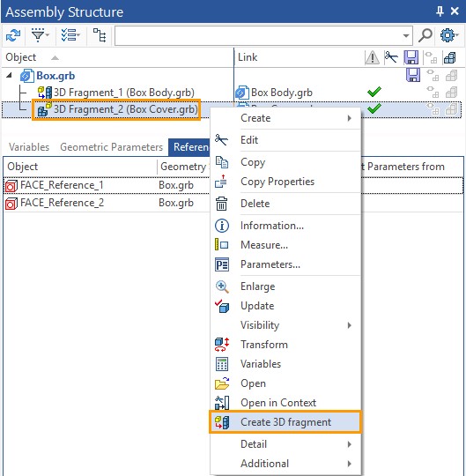The width and height of the screenshot is (466, 476).
Task: Click the tree hierarchy view icon
Action: click(x=100, y=35)
